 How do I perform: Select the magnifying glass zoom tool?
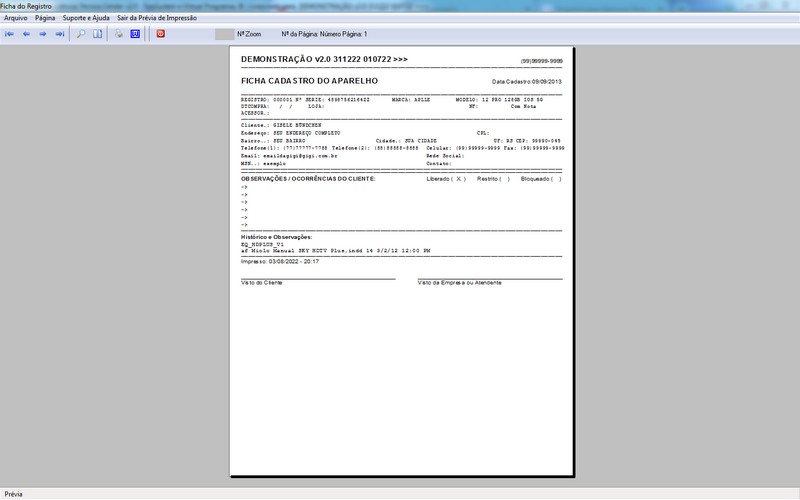point(81,34)
